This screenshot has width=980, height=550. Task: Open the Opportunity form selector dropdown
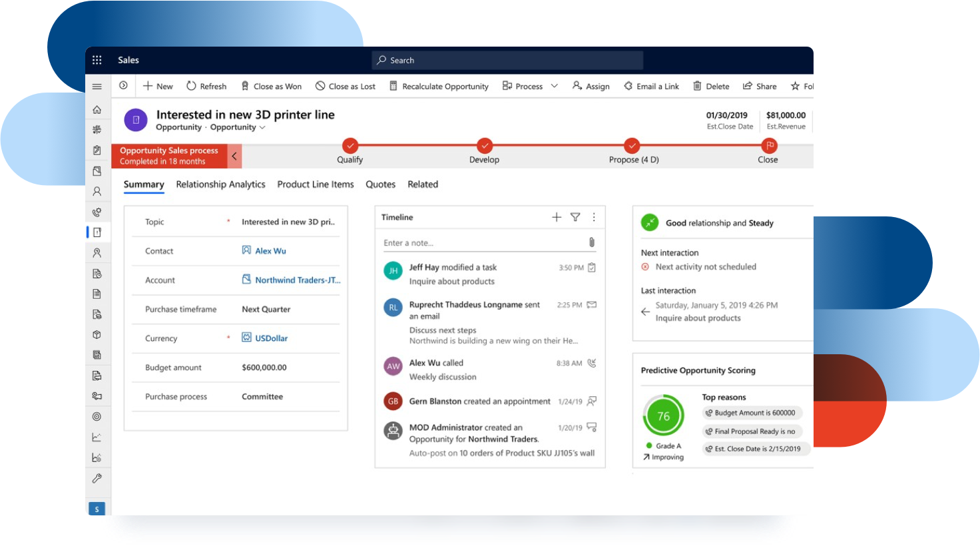[262, 128]
